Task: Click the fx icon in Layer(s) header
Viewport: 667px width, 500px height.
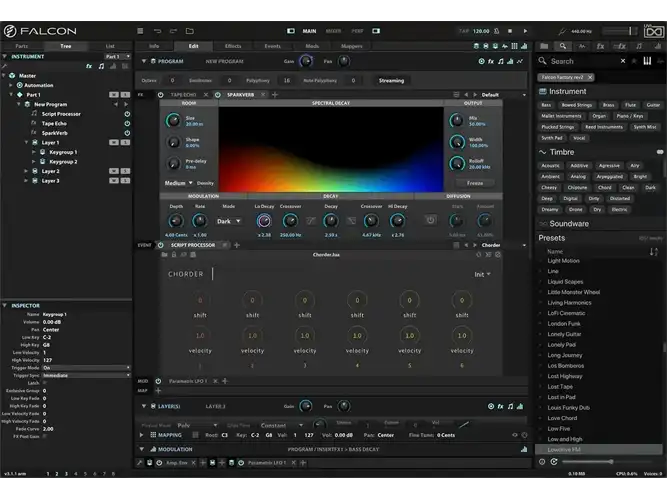Action: [501, 406]
